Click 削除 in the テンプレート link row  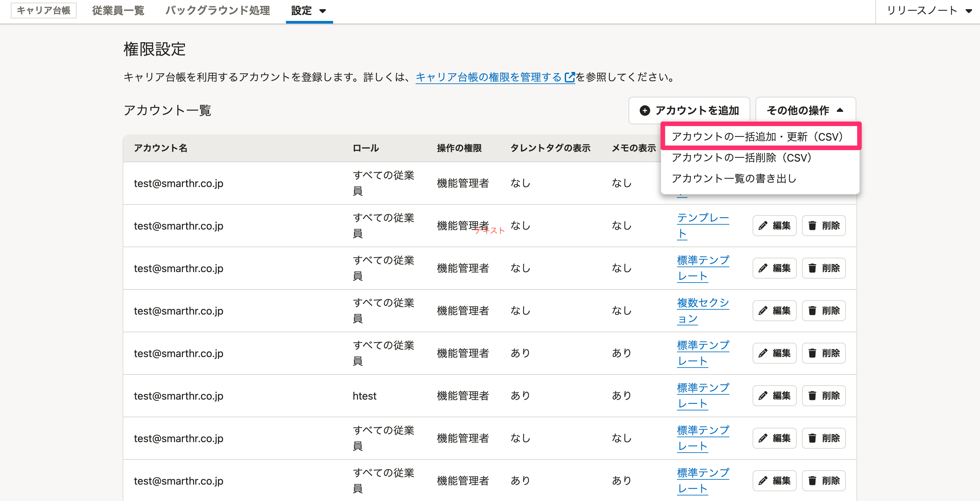824,226
